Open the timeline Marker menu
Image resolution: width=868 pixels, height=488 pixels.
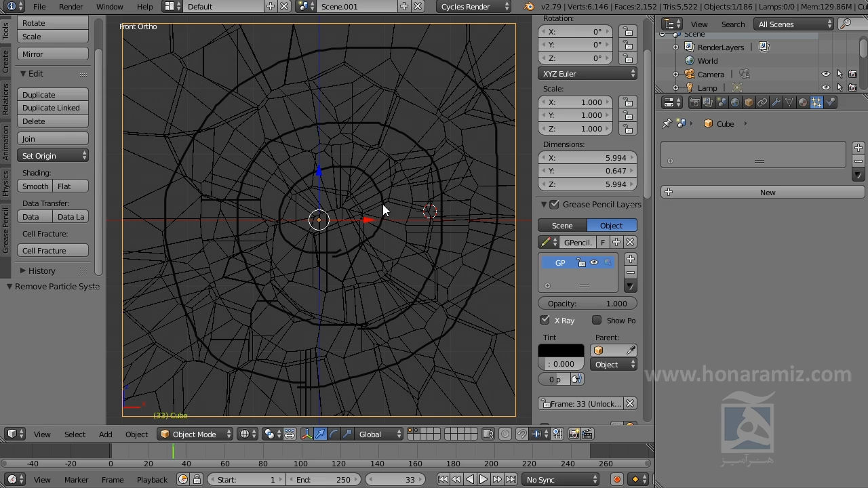[x=76, y=480]
